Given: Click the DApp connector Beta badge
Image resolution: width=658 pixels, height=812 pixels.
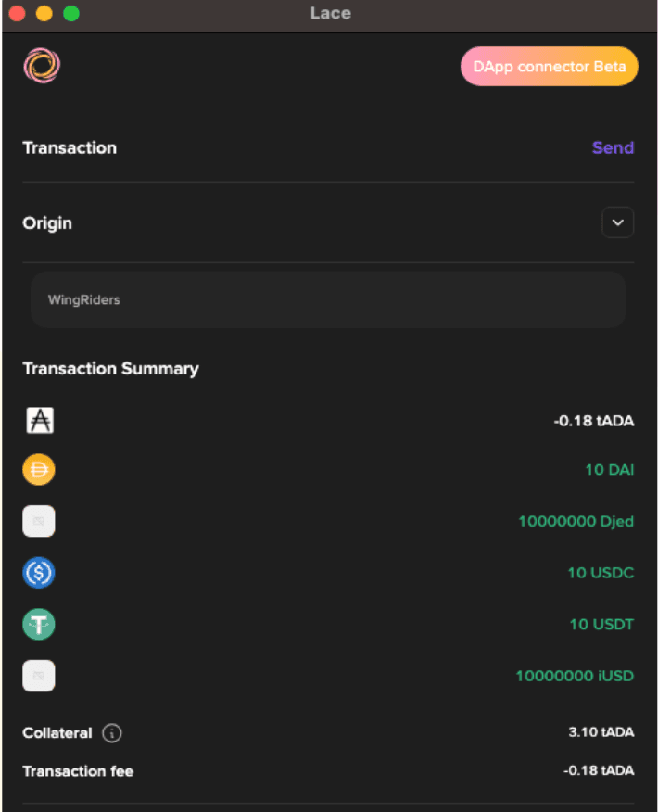Looking at the screenshot, I should [x=549, y=66].
